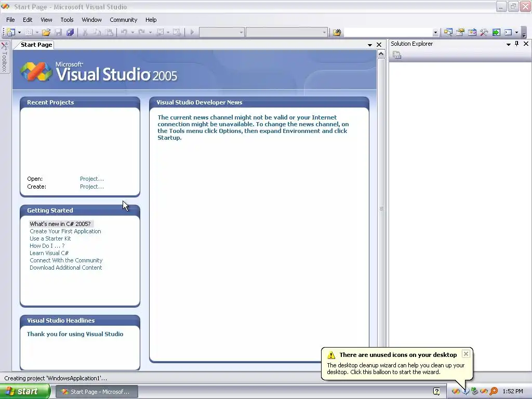Open the How Do I ... ? link
532x399 pixels.
(x=47, y=246)
